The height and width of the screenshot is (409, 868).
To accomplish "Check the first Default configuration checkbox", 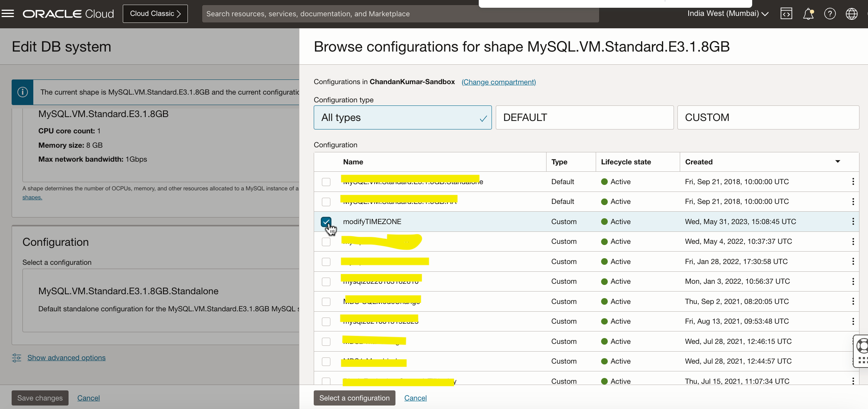I will (x=326, y=182).
